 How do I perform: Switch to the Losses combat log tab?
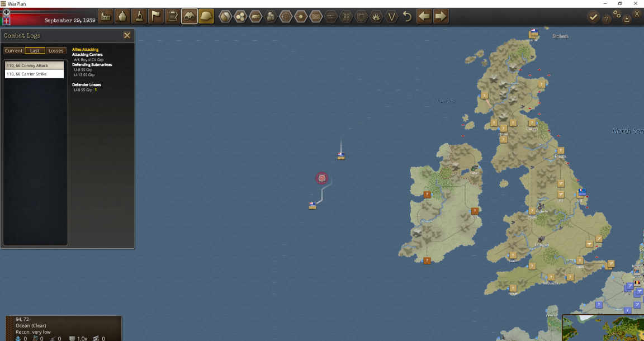point(56,50)
